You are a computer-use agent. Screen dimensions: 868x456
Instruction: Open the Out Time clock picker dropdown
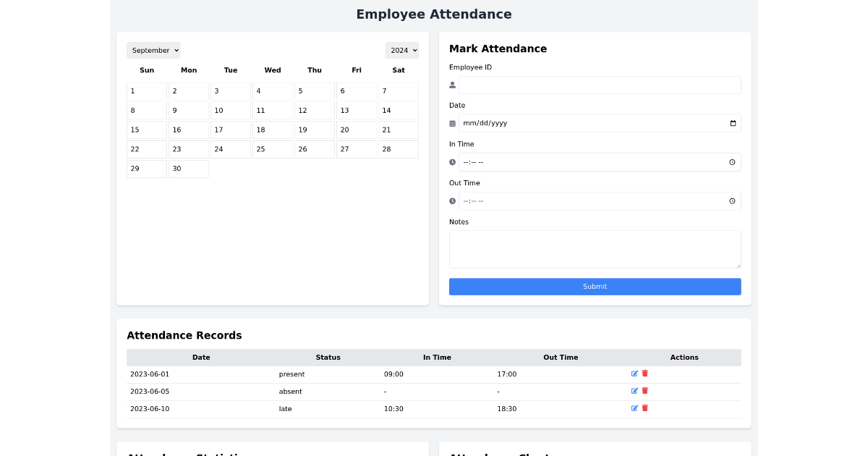pyautogui.click(x=732, y=200)
